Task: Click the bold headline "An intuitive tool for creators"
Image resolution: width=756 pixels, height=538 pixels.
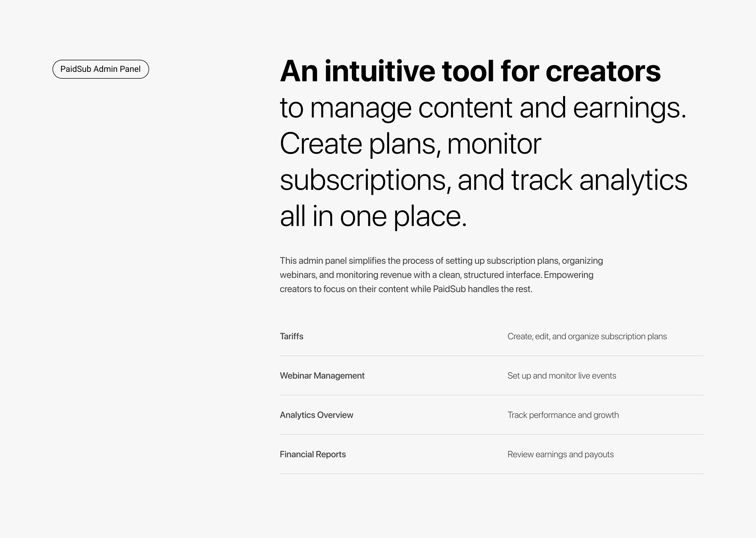Action: tap(470, 71)
